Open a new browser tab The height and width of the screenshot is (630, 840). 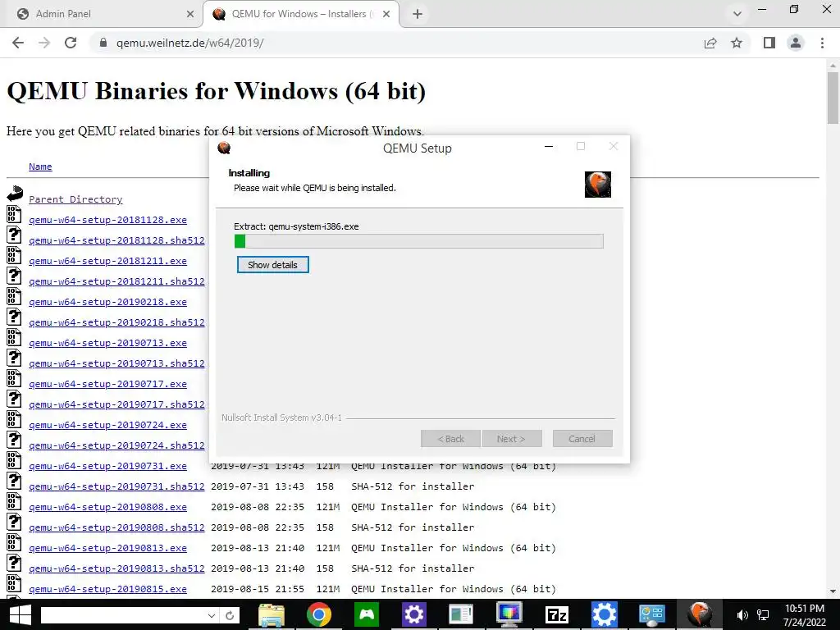pos(418,14)
